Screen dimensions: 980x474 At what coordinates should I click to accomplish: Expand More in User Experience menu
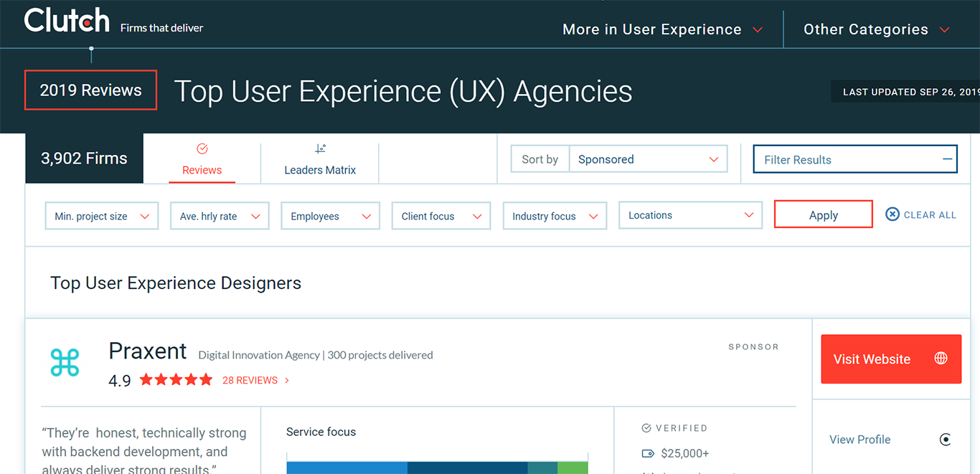(x=662, y=29)
